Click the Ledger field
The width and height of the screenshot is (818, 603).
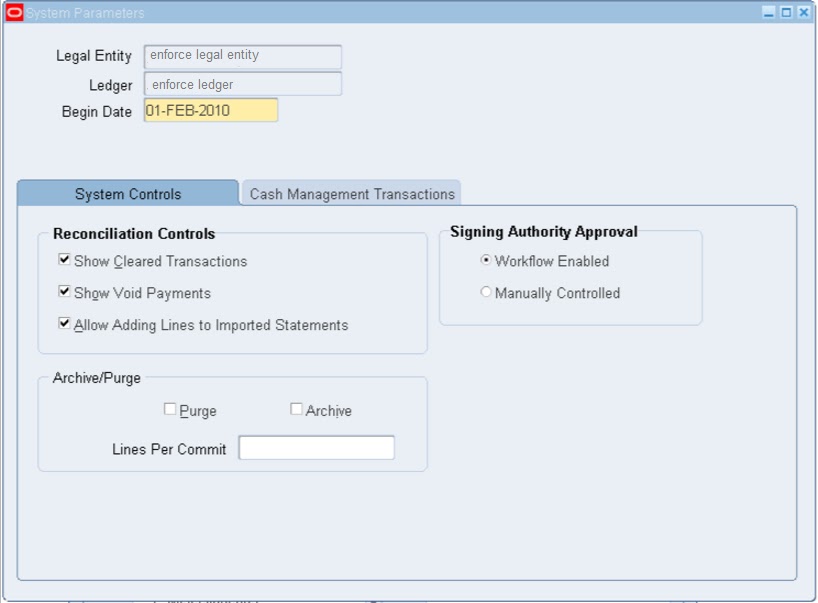point(242,84)
